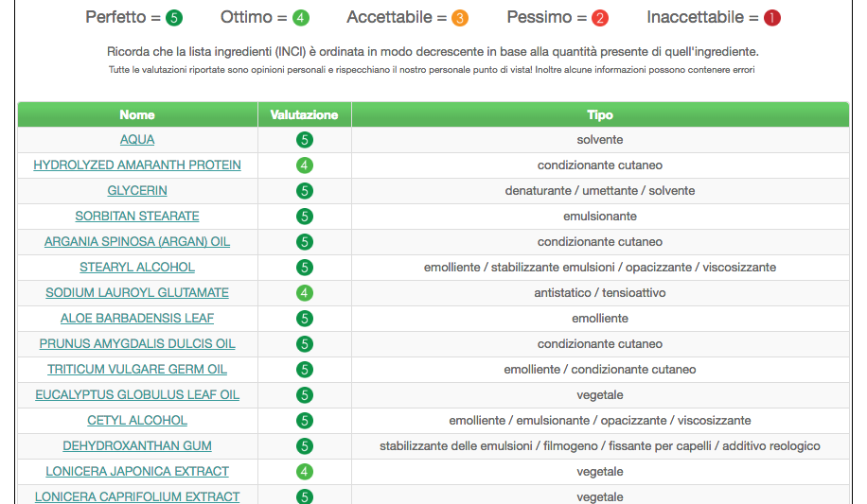The height and width of the screenshot is (504, 867).
Task: Open the GLYCERIN ingredient link
Action: (137, 191)
